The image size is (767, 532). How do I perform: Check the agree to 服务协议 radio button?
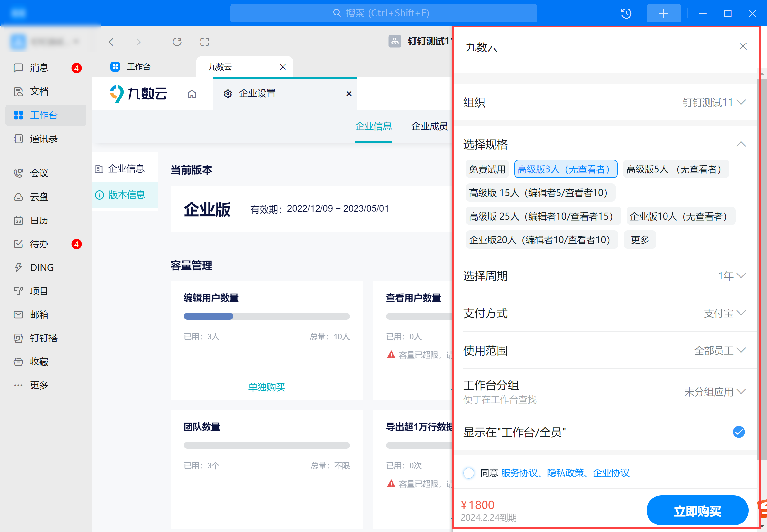pyautogui.click(x=468, y=473)
